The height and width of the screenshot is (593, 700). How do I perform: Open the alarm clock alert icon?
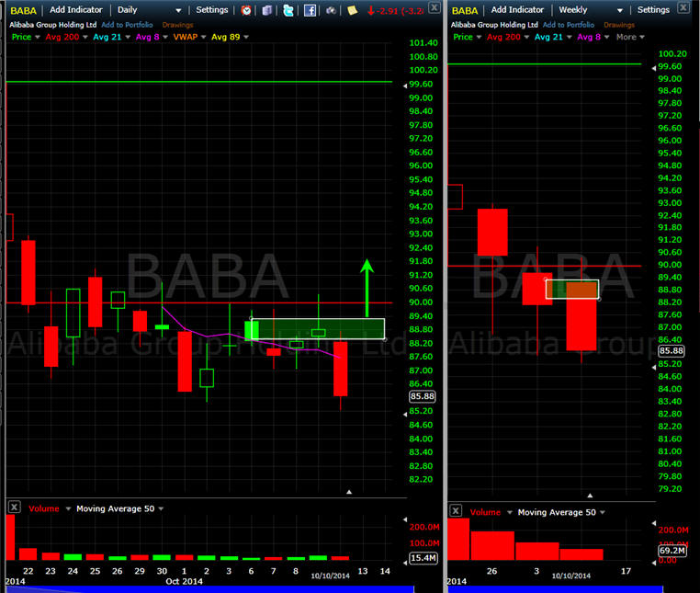(246, 10)
